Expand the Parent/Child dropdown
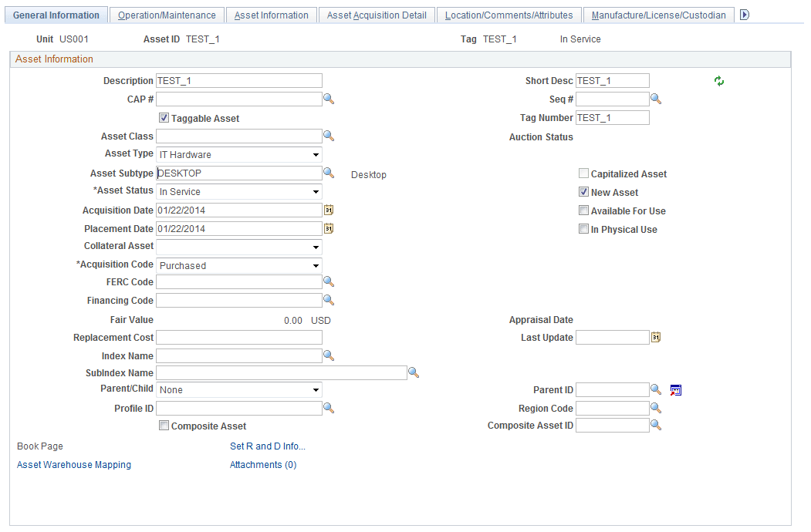 click(x=315, y=389)
